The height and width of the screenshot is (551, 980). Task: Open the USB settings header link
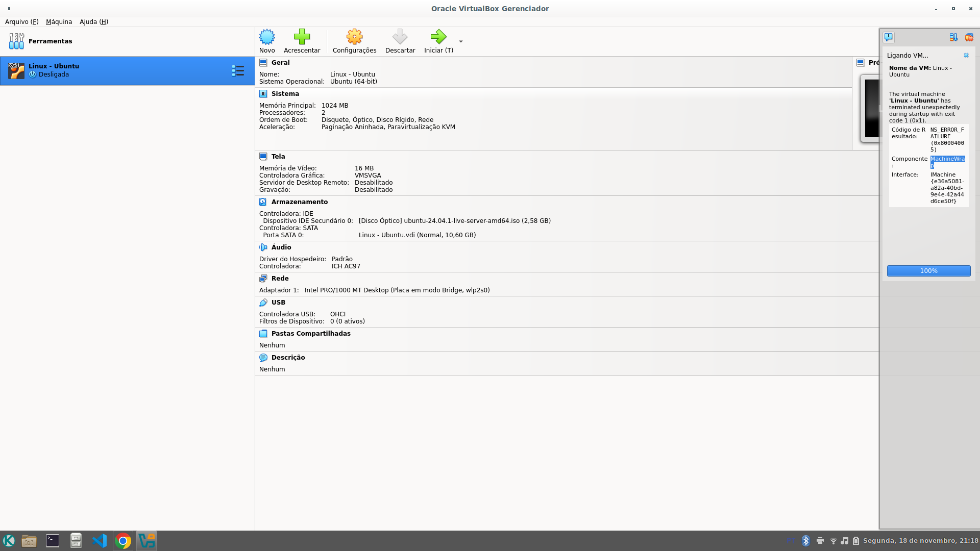278,302
